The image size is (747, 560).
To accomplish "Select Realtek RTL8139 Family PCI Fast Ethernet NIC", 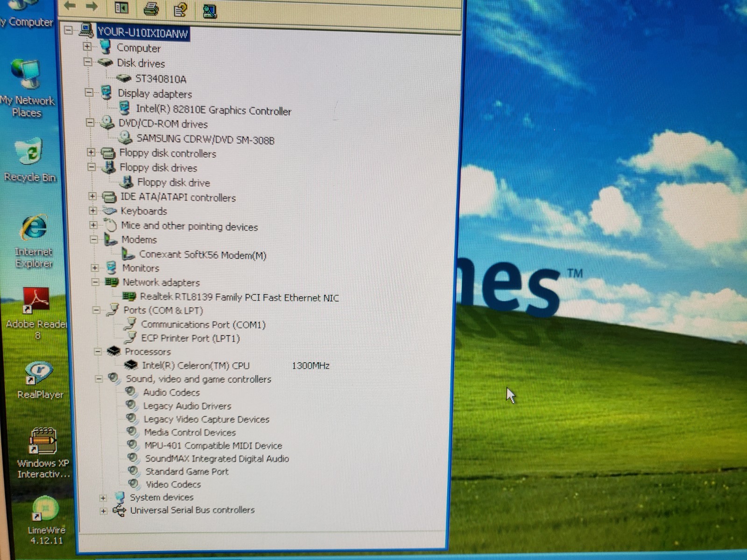I will [x=240, y=297].
